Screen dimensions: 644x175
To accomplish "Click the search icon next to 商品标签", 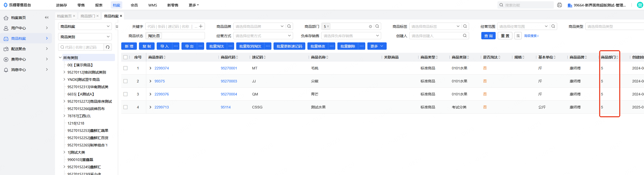I will (x=465, y=26).
